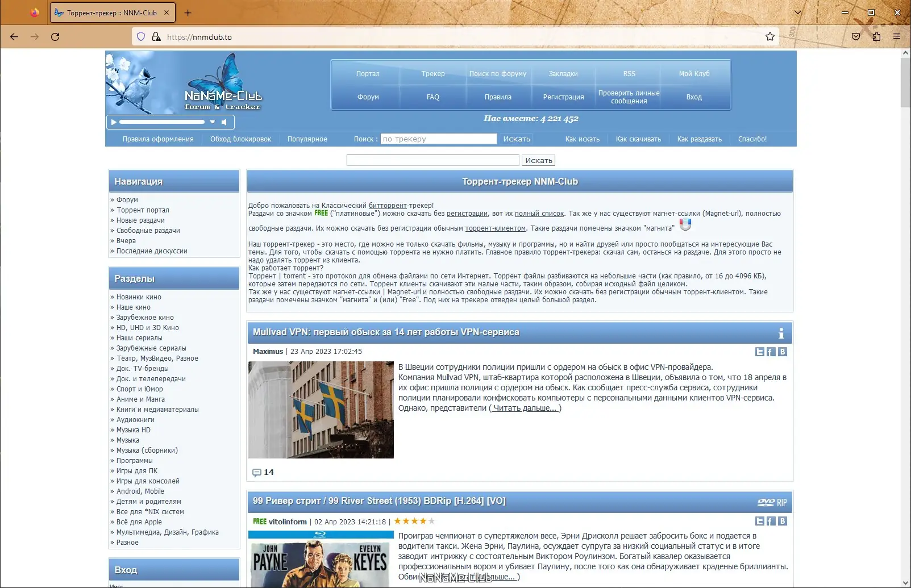The width and height of the screenshot is (911, 588).
Task: Open Игры для ПК section
Action: pyautogui.click(x=137, y=471)
